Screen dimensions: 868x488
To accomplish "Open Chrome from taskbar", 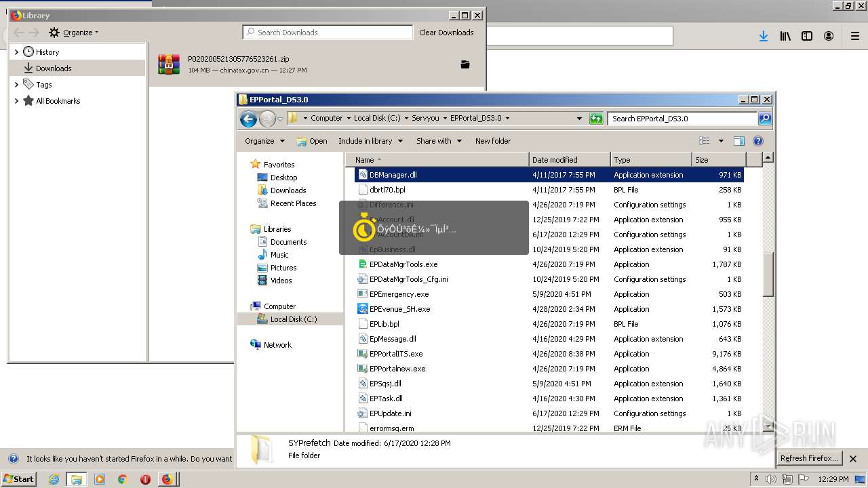I will (122, 479).
